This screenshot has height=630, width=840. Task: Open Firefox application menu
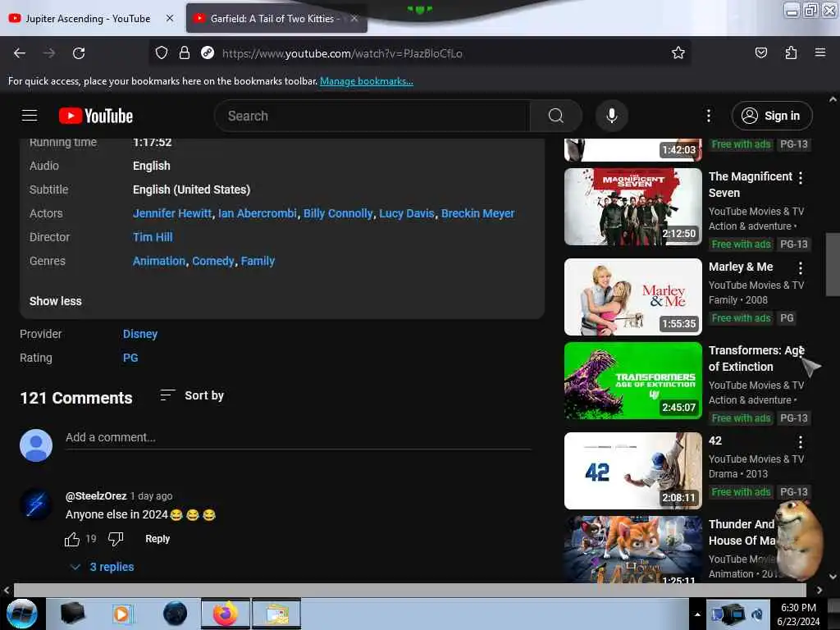point(819,52)
